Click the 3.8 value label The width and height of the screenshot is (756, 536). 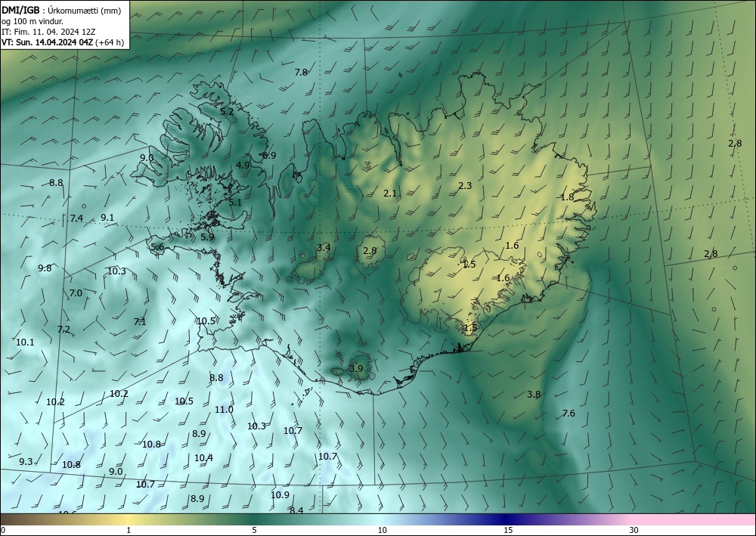click(534, 395)
